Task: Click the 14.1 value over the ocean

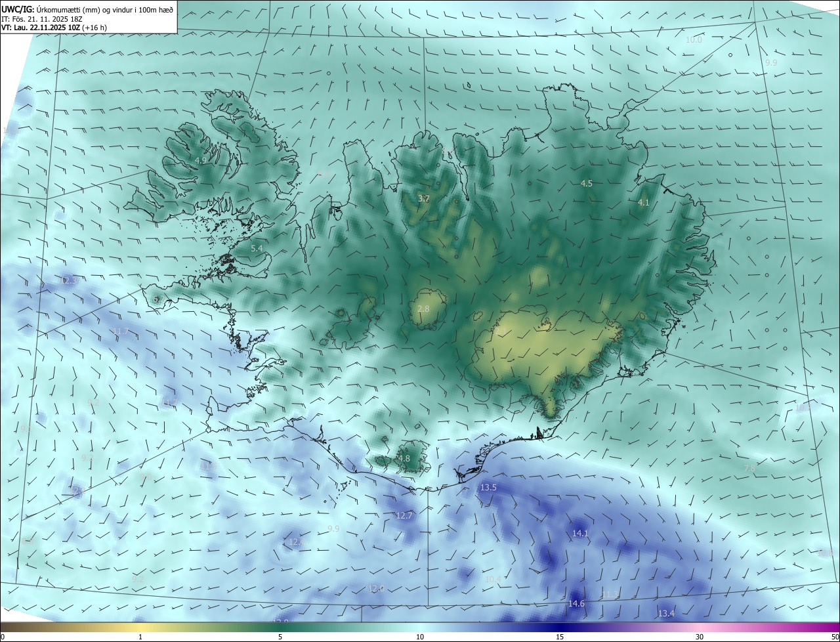Action: coord(581,534)
